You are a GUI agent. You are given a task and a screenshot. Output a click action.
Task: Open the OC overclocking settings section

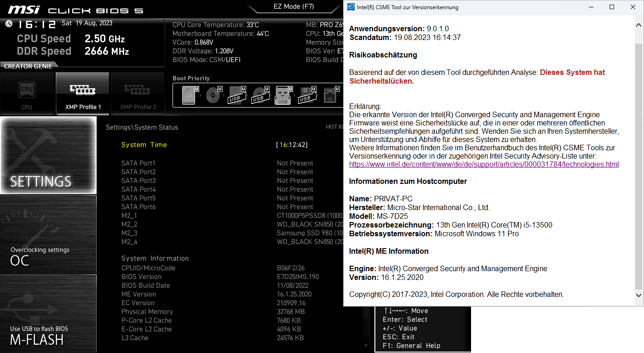pyautogui.click(x=48, y=234)
